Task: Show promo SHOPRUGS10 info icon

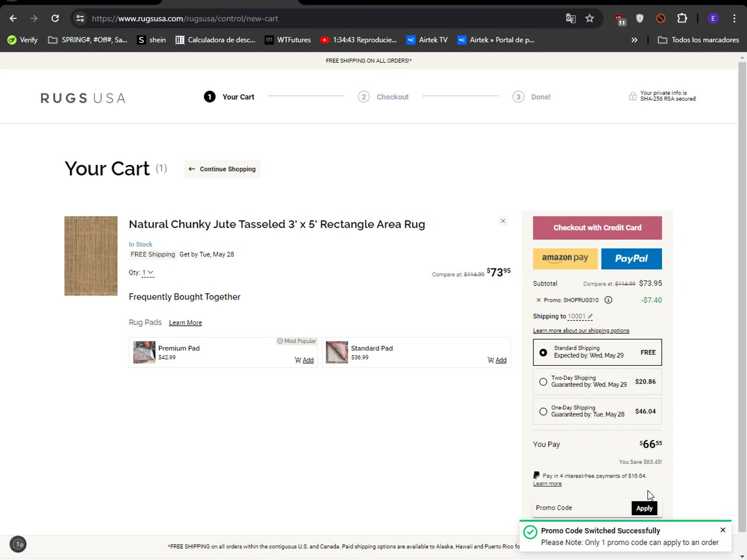Action: (608, 300)
